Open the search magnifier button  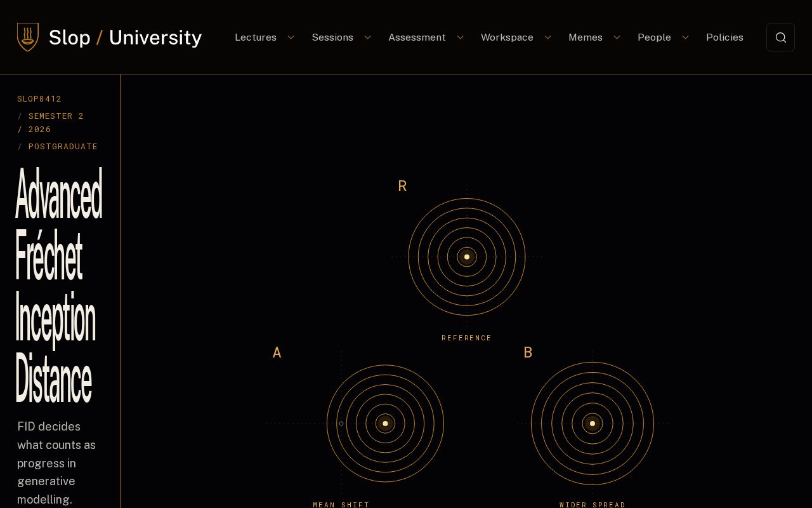(x=780, y=37)
